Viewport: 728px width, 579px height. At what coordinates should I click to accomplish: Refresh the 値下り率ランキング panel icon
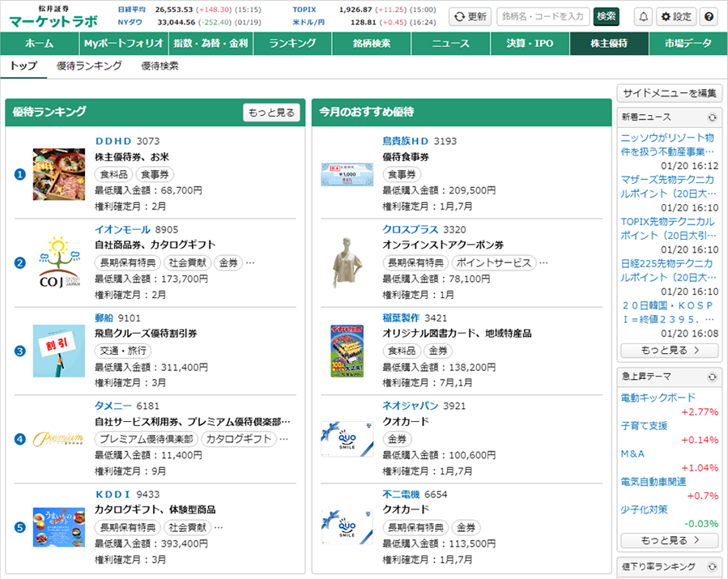click(712, 567)
